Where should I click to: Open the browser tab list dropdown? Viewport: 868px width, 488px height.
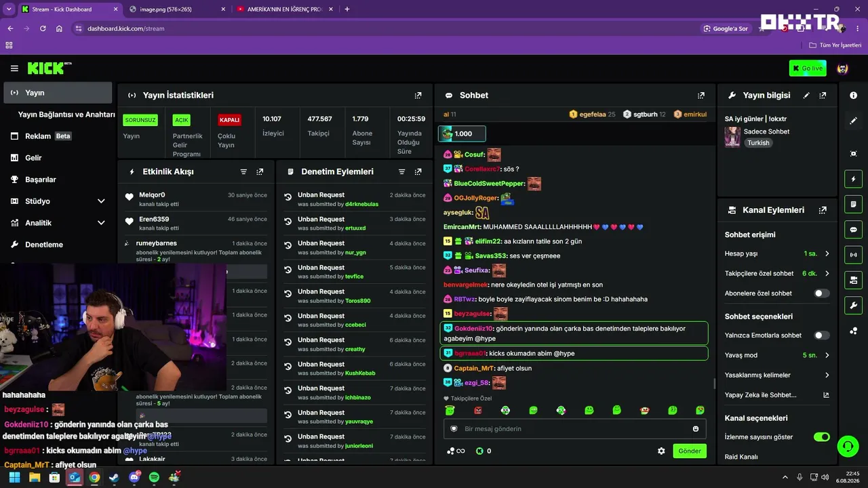[x=9, y=9]
